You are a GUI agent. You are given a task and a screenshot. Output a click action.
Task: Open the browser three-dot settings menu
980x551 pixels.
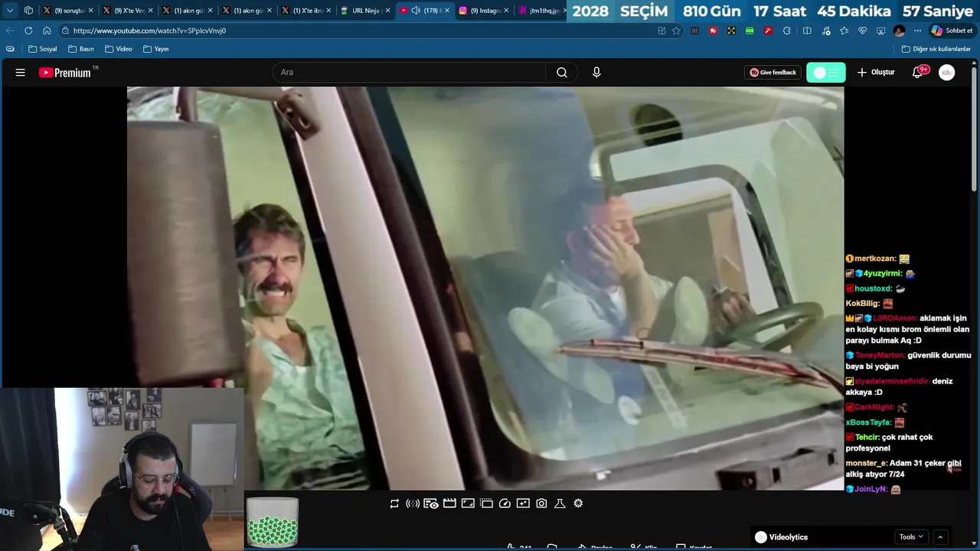tap(917, 31)
